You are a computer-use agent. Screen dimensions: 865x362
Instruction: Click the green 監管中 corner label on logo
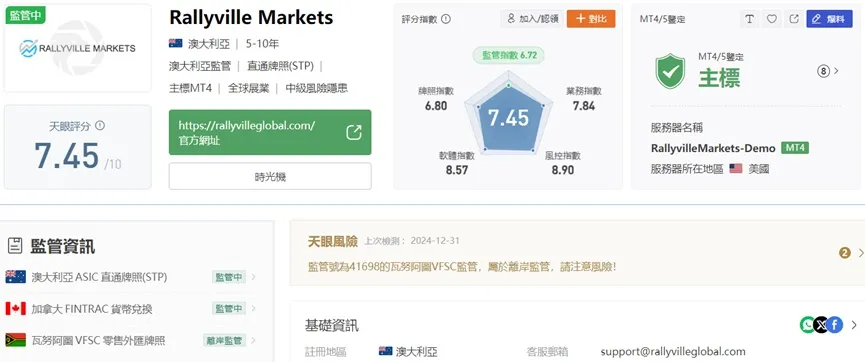25,15
